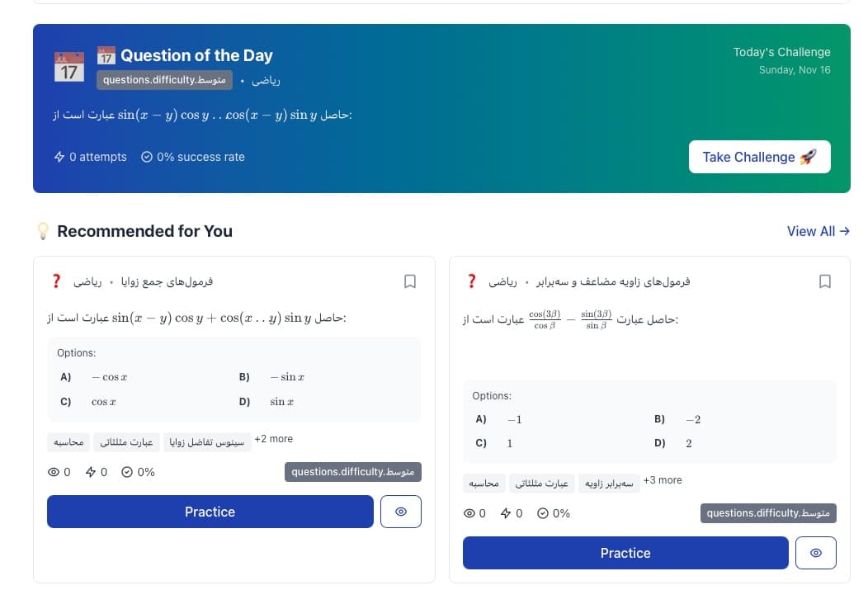Click red question mark on first card

(x=56, y=281)
